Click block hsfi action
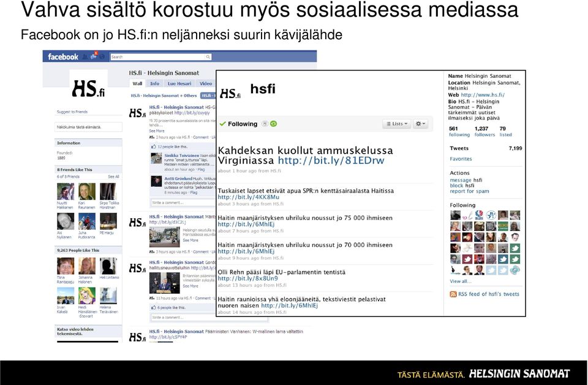 (462, 185)
